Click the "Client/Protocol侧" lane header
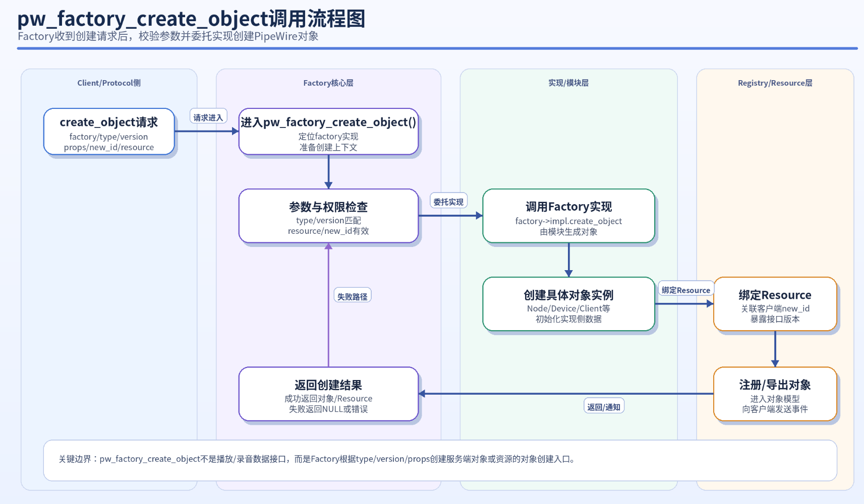Viewport: 864px width, 504px height. [109, 83]
